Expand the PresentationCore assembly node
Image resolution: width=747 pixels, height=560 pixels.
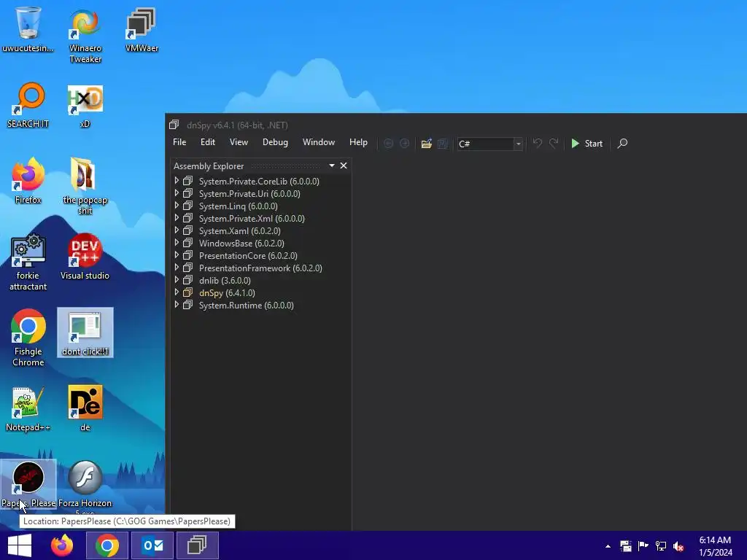pos(177,255)
